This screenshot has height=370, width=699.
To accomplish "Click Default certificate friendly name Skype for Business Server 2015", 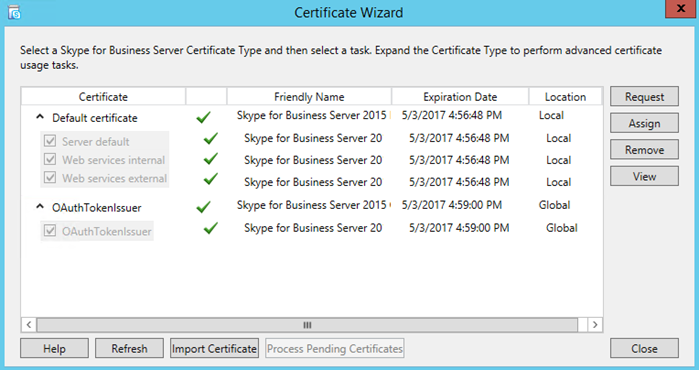I will click(313, 115).
